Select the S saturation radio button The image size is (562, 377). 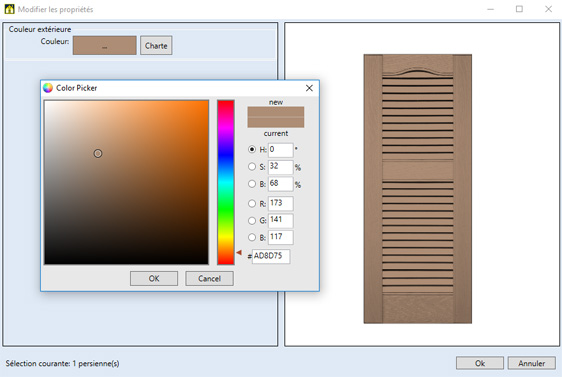(x=252, y=167)
